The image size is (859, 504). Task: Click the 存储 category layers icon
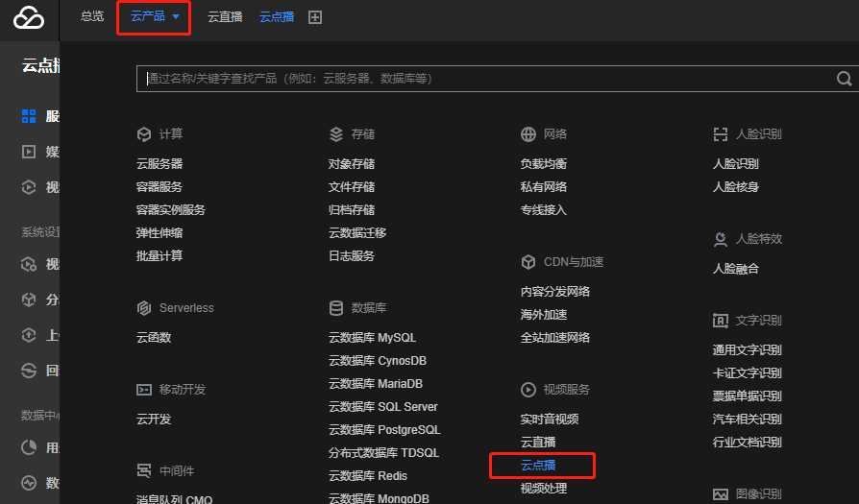336,134
